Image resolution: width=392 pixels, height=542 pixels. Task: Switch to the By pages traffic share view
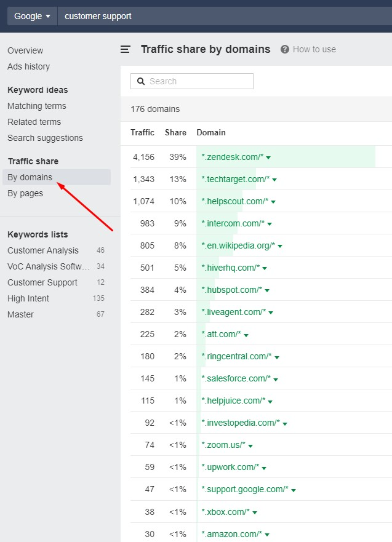[25, 193]
